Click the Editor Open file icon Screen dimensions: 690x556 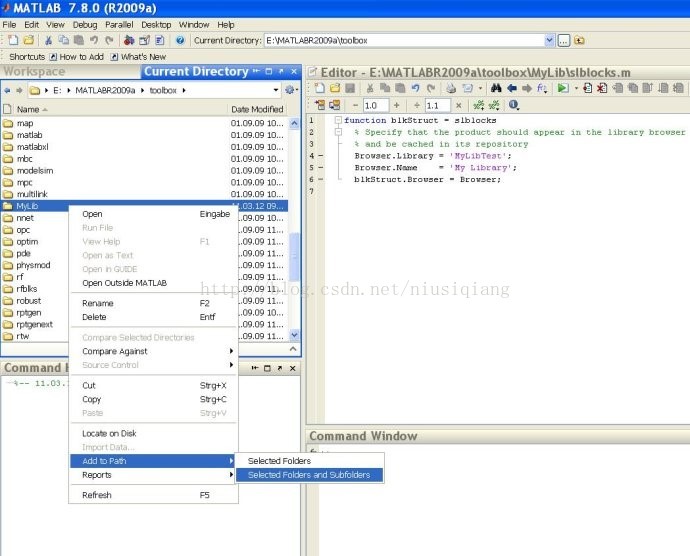click(335, 88)
